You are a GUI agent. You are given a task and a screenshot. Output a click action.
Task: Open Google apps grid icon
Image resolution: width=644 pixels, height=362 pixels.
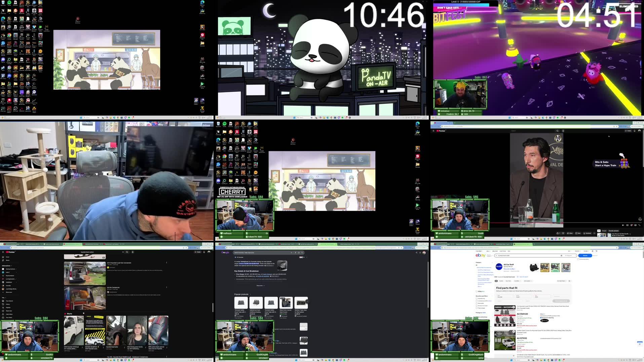[x=420, y=253]
